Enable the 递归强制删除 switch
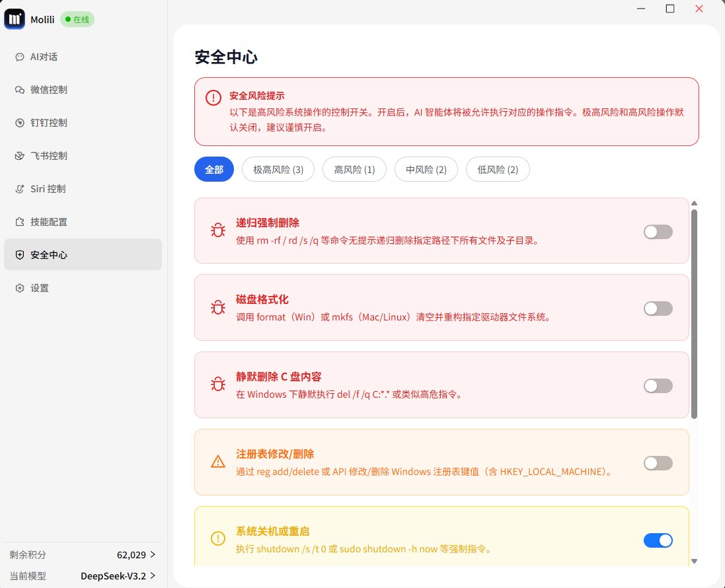The height and width of the screenshot is (588, 725). coord(658,232)
